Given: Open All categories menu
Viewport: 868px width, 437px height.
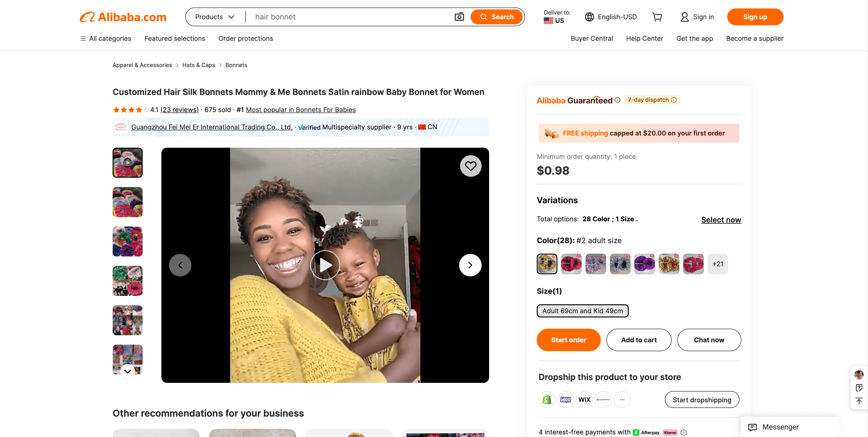Looking at the screenshot, I should click(x=106, y=38).
